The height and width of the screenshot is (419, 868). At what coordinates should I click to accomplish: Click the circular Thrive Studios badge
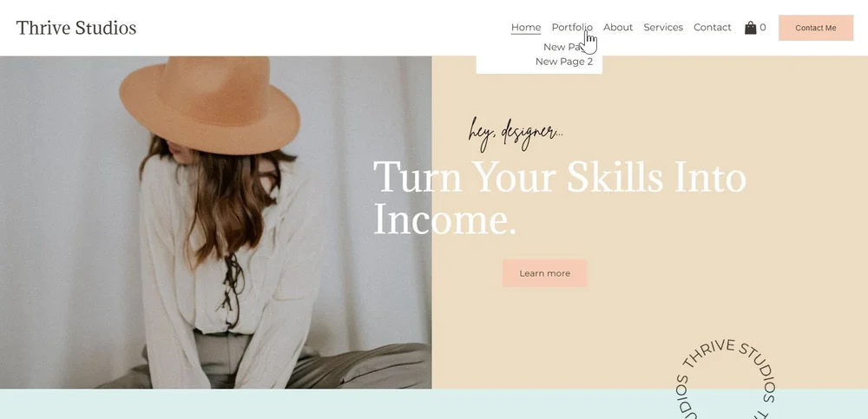(725, 380)
